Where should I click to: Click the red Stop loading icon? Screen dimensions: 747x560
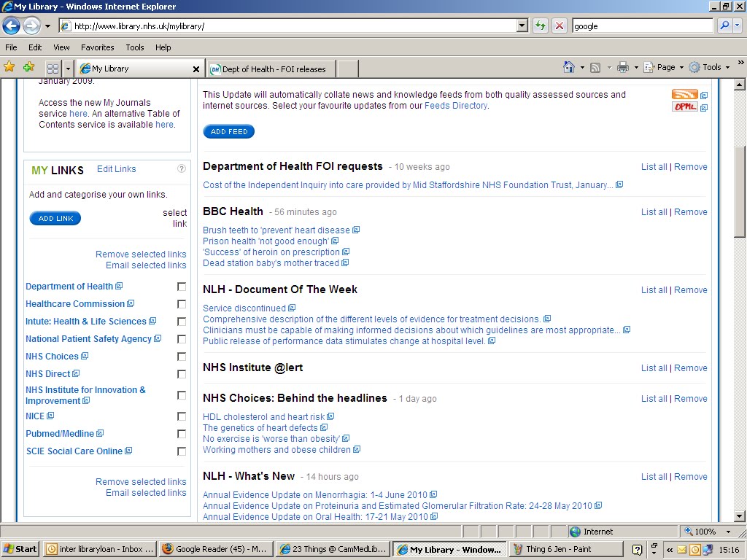pyautogui.click(x=560, y=26)
